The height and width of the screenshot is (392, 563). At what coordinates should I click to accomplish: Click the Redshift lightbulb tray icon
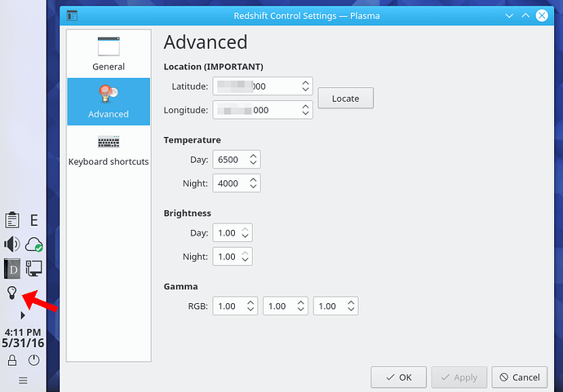click(12, 293)
